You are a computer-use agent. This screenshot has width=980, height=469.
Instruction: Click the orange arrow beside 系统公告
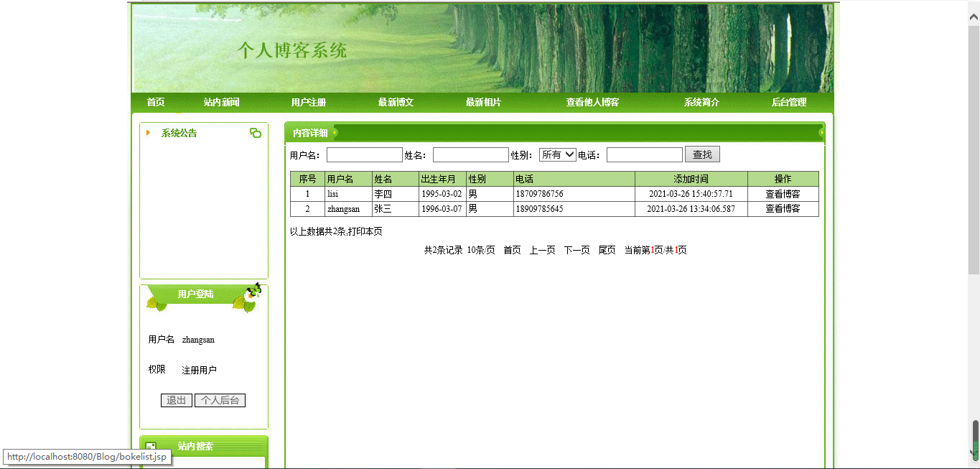148,133
